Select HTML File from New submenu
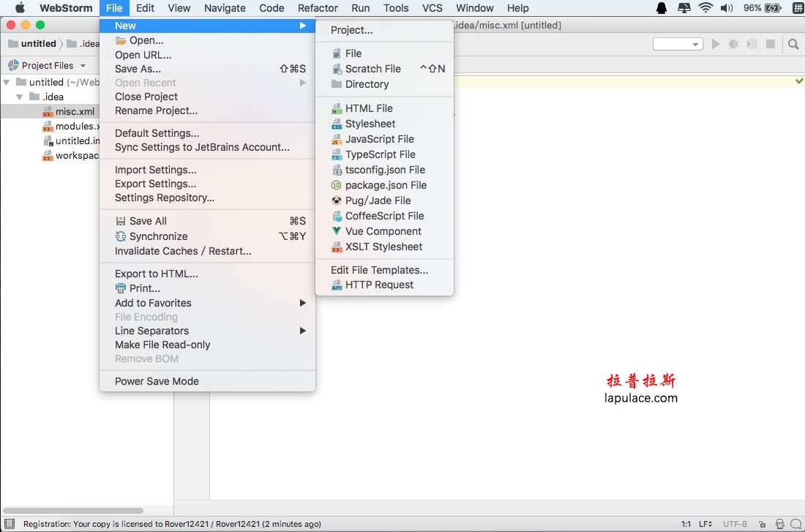The image size is (805, 532). (x=384, y=108)
